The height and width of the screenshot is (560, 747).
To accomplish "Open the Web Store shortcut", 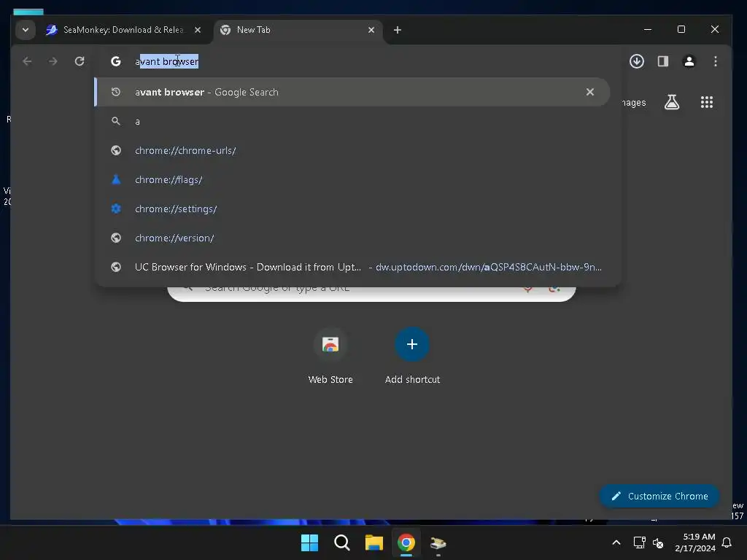I will 330,356.
